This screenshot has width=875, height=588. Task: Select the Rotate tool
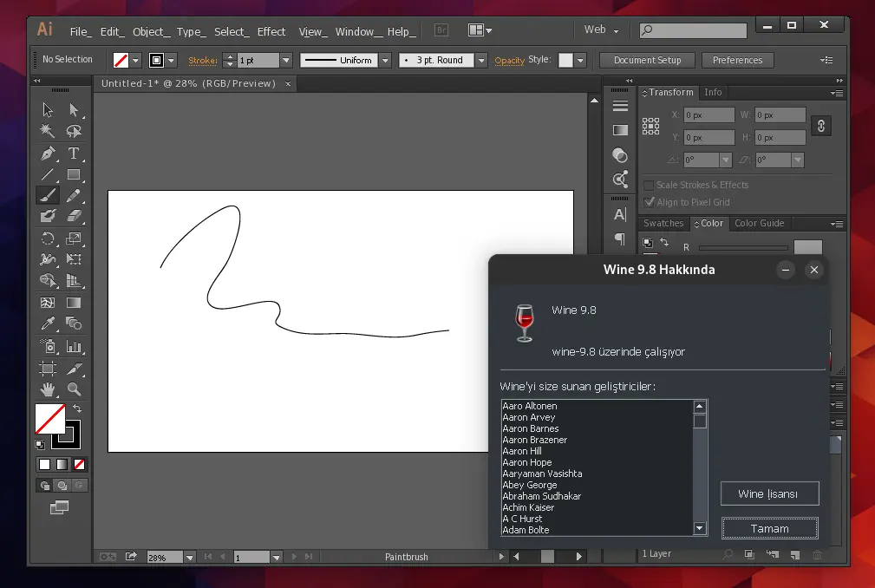[48, 238]
